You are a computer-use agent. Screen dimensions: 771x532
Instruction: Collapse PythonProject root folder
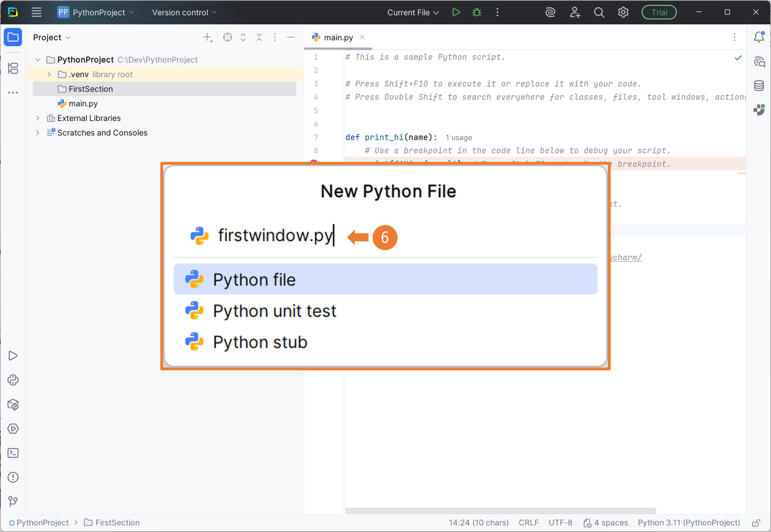[x=38, y=60]
